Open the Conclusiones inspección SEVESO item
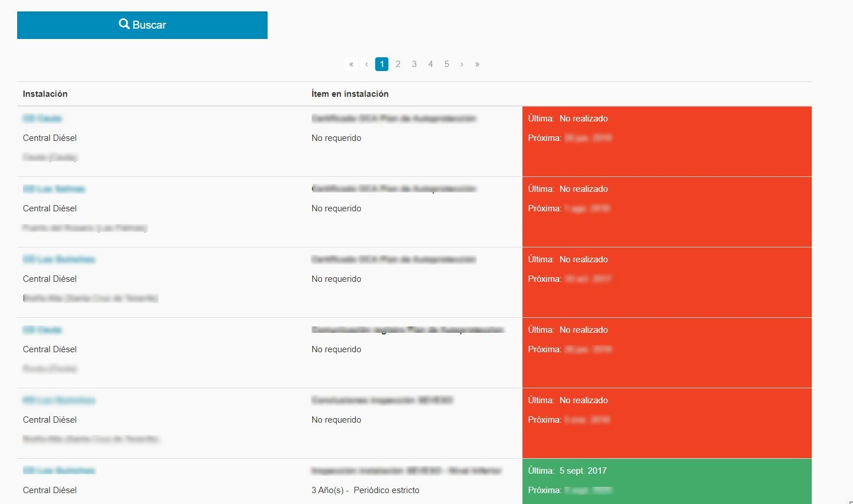The width and height of the screenshot is (853, 504). [382, 400]
